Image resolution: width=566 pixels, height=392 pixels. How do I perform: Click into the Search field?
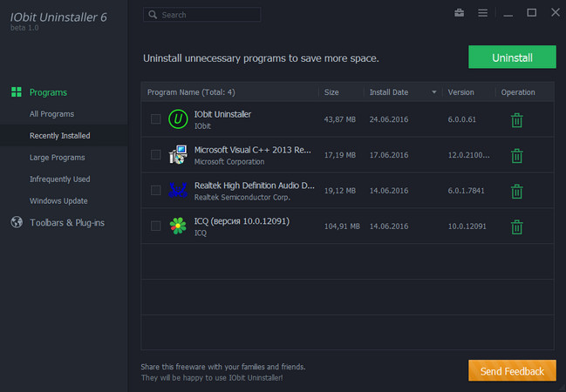[202, 15]
